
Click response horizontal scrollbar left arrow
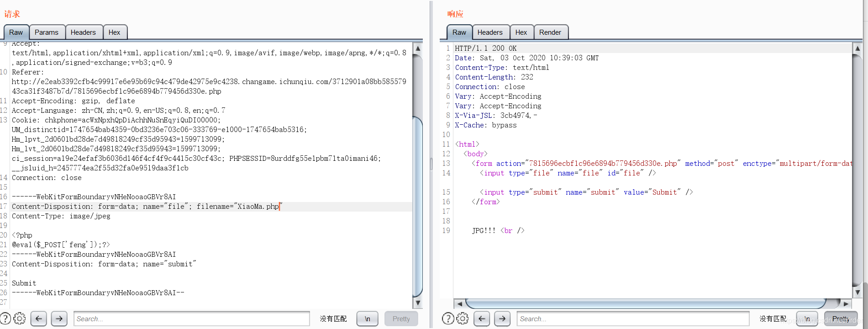460,303
